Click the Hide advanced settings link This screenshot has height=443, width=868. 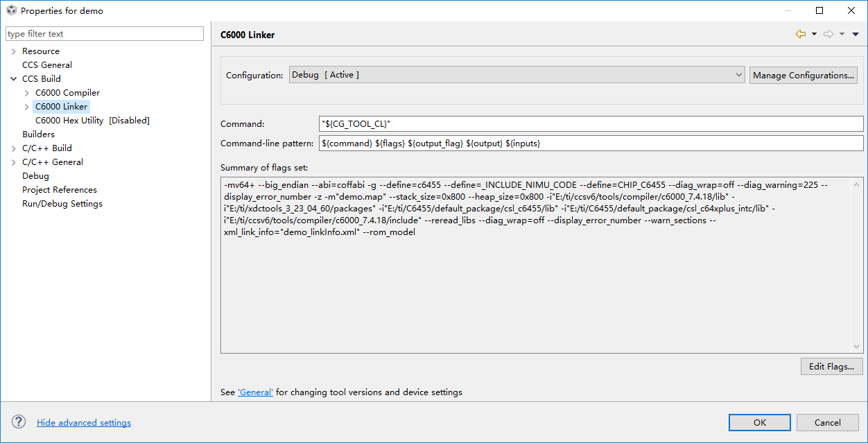(84, 423)
